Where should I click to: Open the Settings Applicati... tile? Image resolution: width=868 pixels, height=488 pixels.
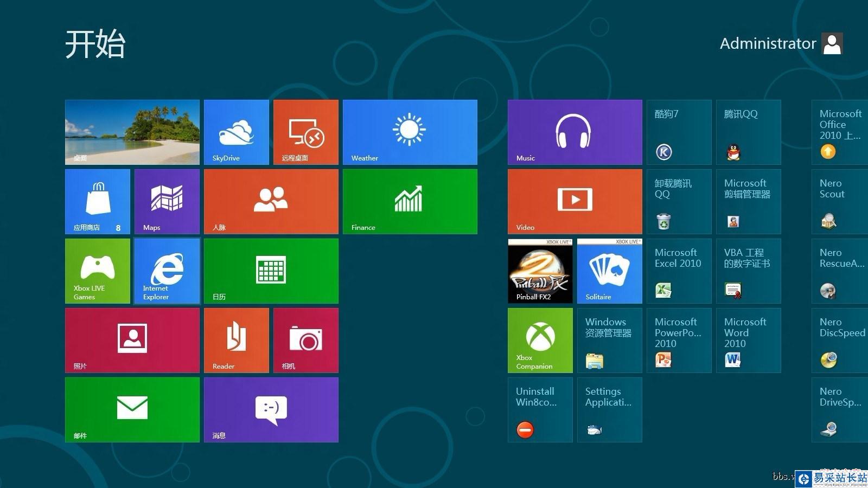coord(610,410)
